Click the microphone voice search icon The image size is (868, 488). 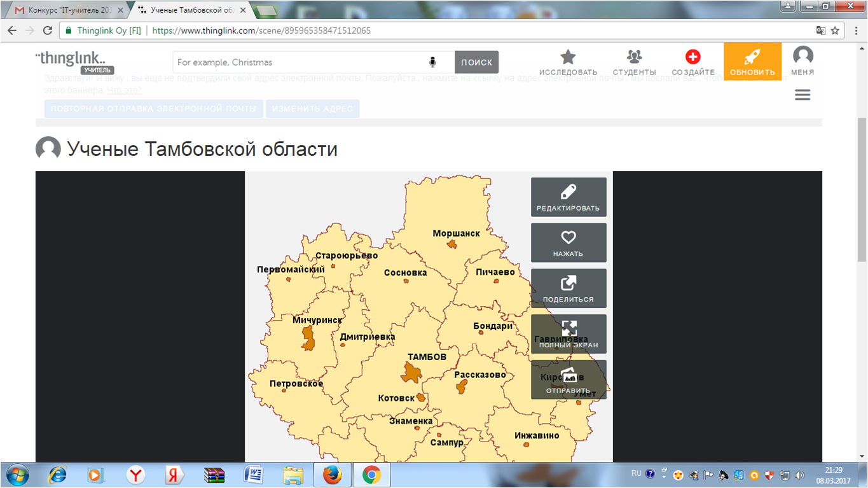coord(433,62)
